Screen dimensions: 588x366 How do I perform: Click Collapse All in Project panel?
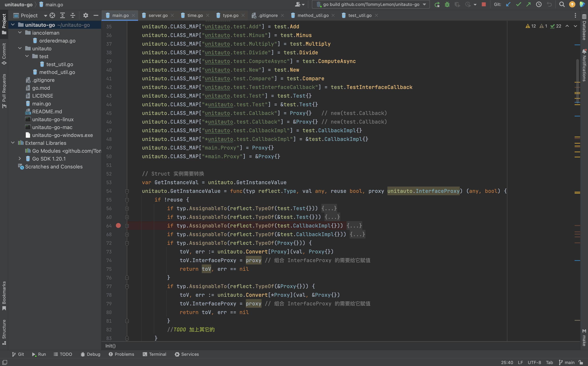pyautogui.click(x=73, y=16)
